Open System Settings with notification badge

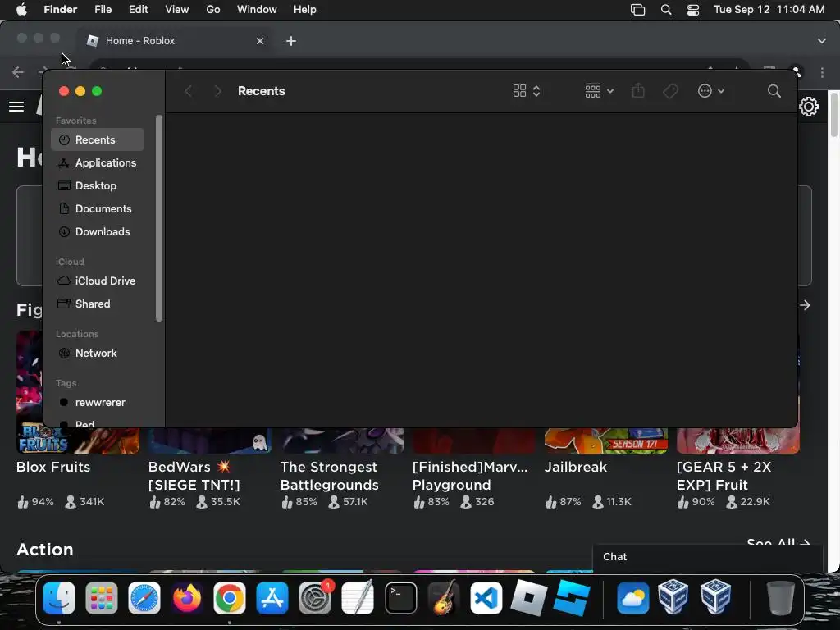click(x=315, y=598)
